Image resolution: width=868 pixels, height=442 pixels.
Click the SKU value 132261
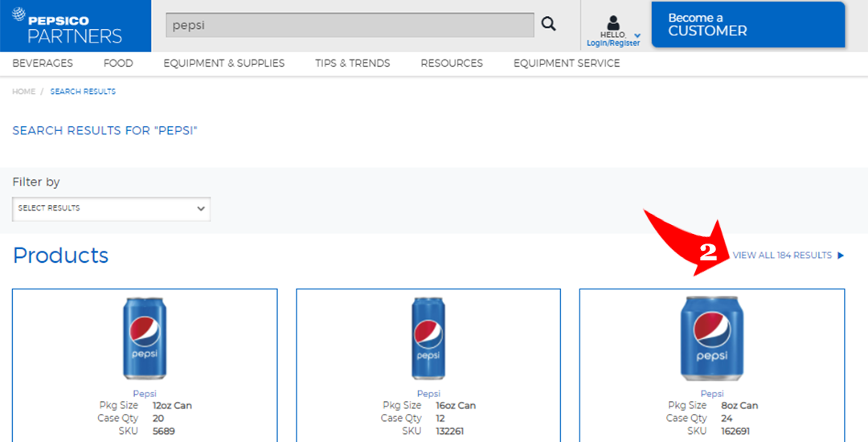tap(449, 431)
